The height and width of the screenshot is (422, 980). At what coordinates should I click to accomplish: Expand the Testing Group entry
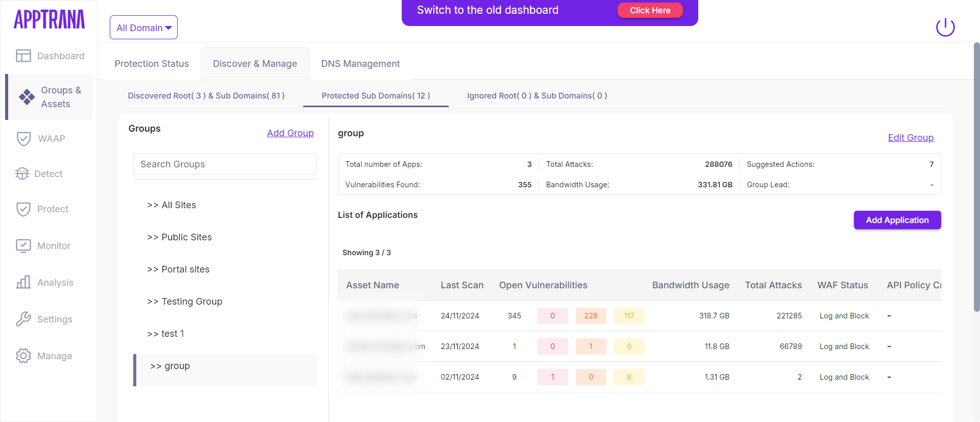tap(185, 302)
